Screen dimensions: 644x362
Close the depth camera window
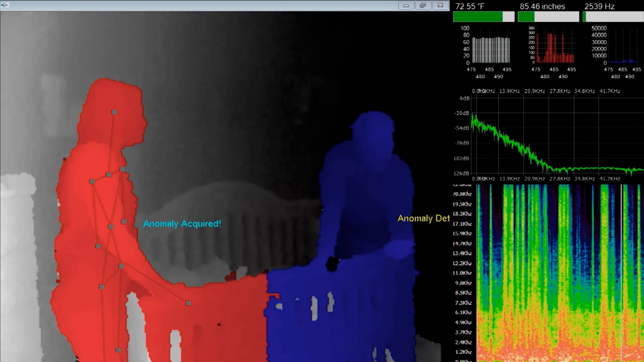(x=440, y=5)
